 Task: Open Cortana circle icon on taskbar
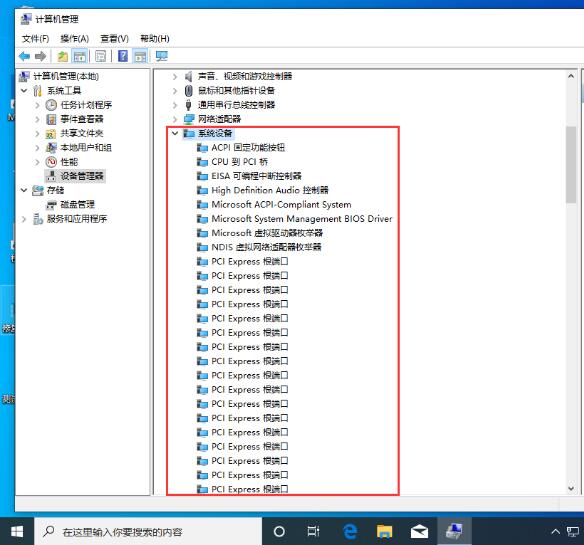coord(279,532)
